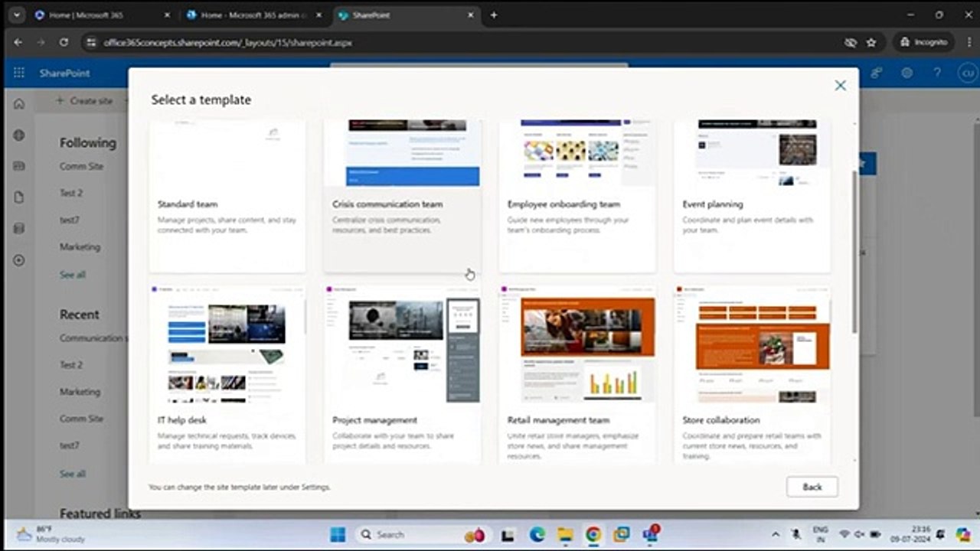Image resolution: width=980 pixels, height=551 pixels.
Task: Open the SharePoint help question mark
Action: pos(937,73)
